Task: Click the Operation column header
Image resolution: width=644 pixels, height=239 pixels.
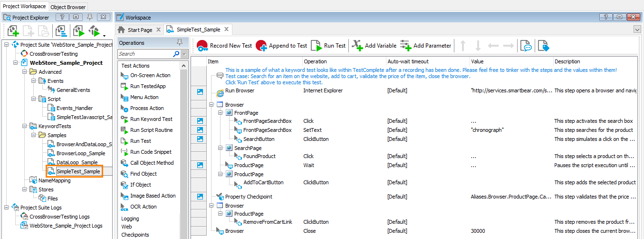Action: pyautogui.click(x=344, y=61)
